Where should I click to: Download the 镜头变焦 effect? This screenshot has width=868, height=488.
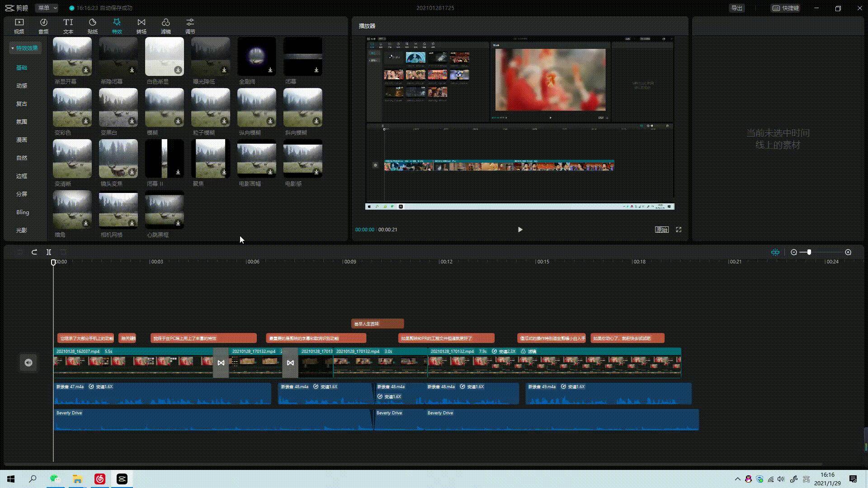132,172
